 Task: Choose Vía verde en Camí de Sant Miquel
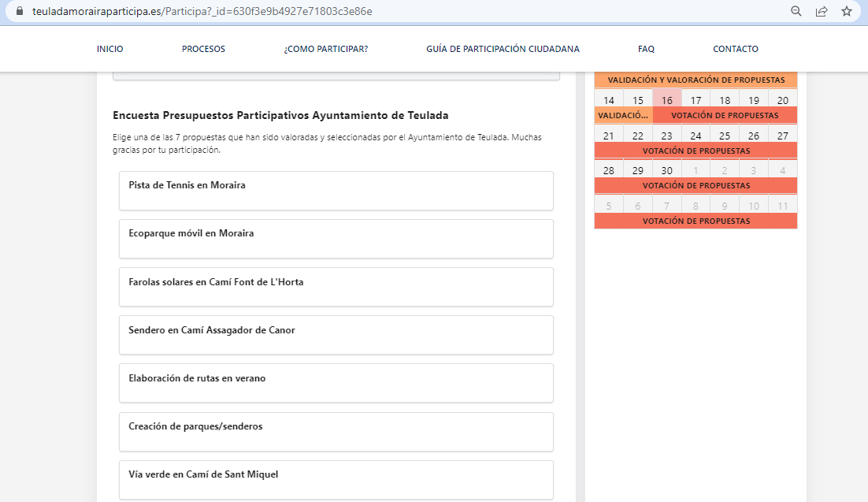[x=336, y=479]
